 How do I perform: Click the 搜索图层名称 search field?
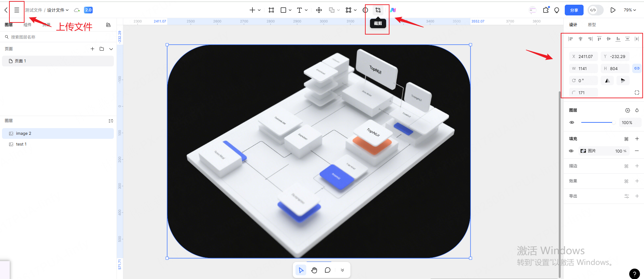58,37
